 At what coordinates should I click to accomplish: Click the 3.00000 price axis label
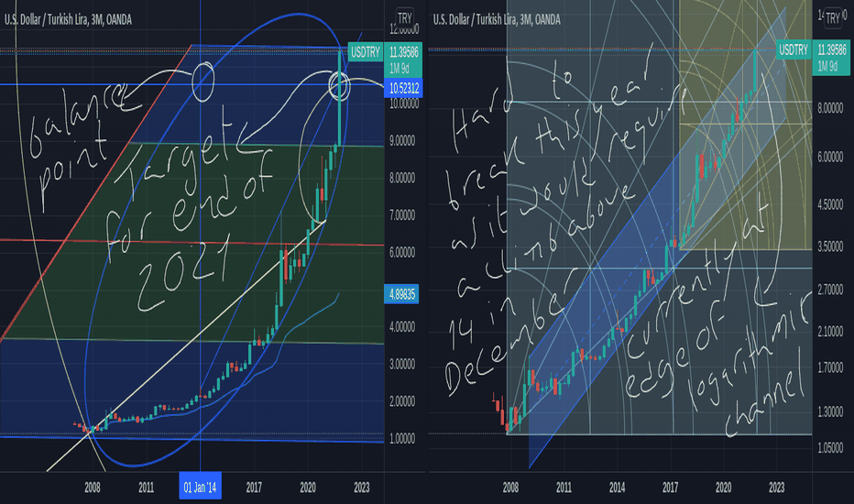tap(402, 364)
